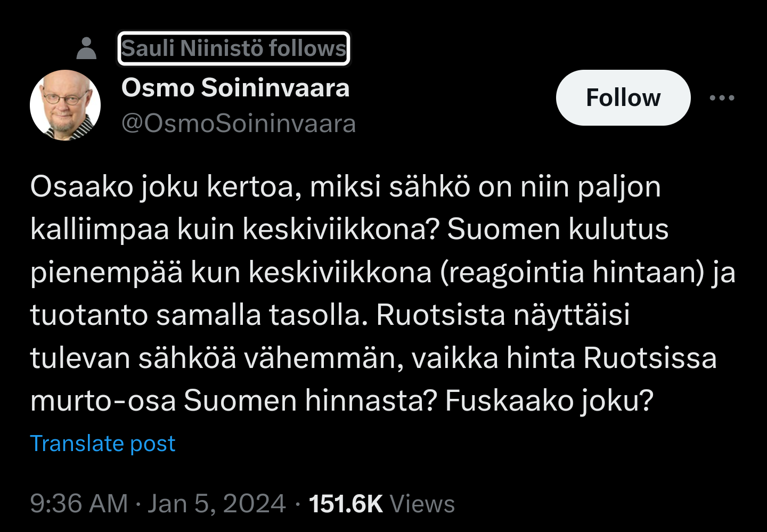The height and width of the screenshot is (532, 767).
Task: Click the gray person silhouette icon
Action: click(86, 48)
